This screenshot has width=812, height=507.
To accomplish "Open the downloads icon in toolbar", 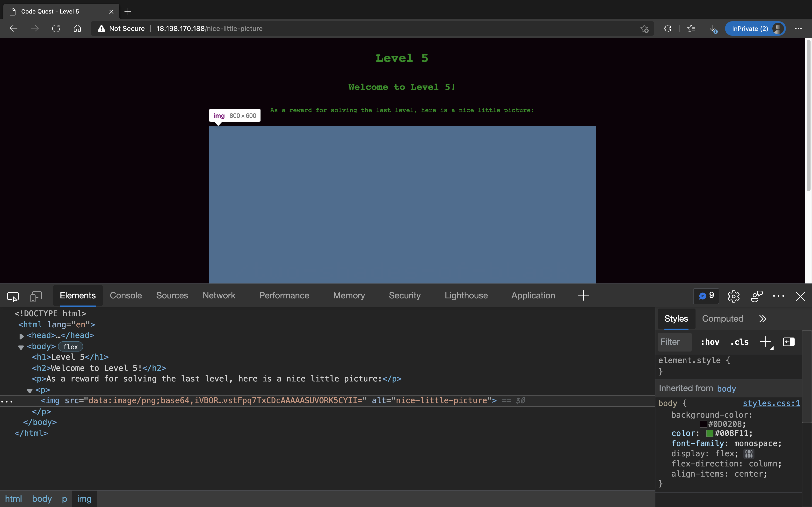I will (x=713, y=29).
